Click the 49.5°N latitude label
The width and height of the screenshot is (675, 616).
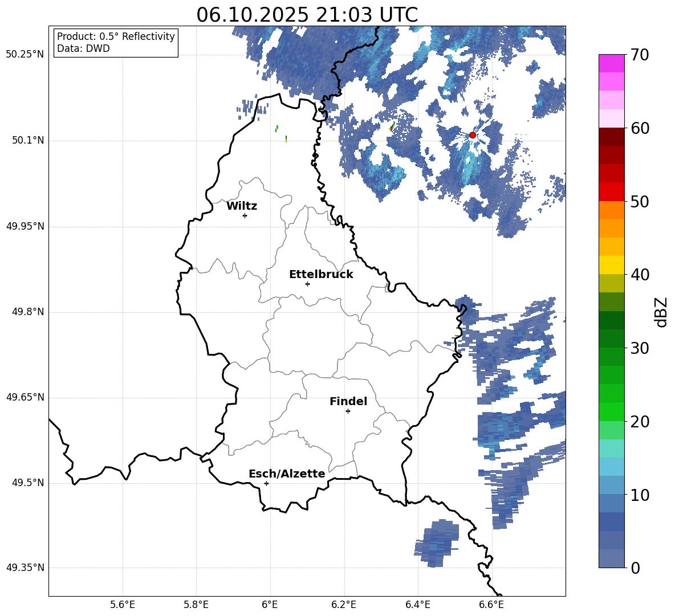[x=28, y=483]
